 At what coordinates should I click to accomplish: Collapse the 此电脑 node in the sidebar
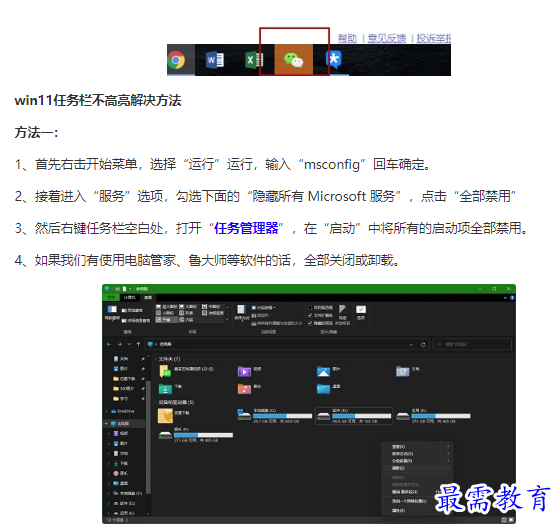click(106, 424)
